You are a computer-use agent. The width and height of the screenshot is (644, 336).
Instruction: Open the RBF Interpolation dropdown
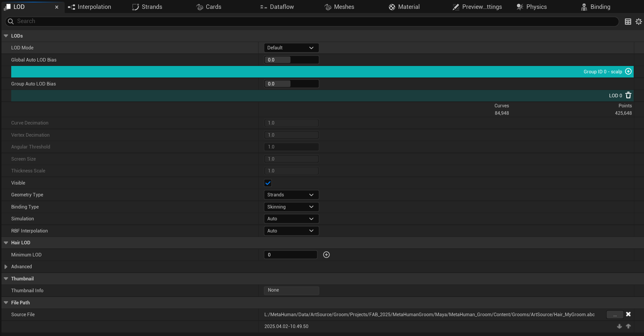coord(291,231)
